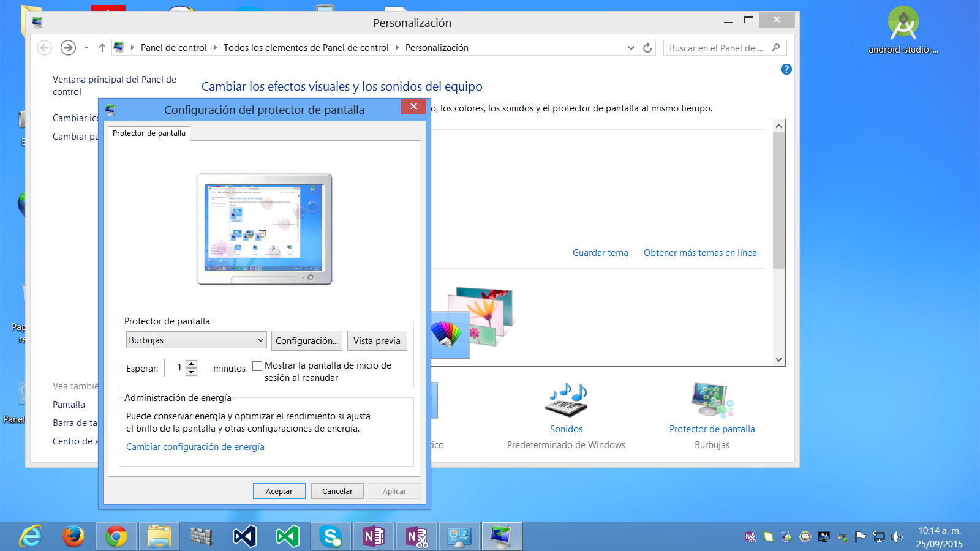Open Cambiar configuración de energía link
Viewport: 980px width, 551px height.
tap(195, 447)
